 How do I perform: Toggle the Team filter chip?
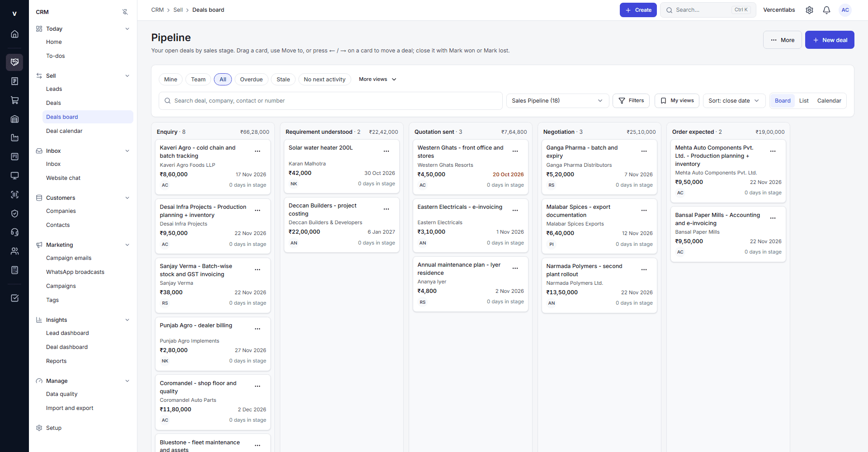[198, 80]
